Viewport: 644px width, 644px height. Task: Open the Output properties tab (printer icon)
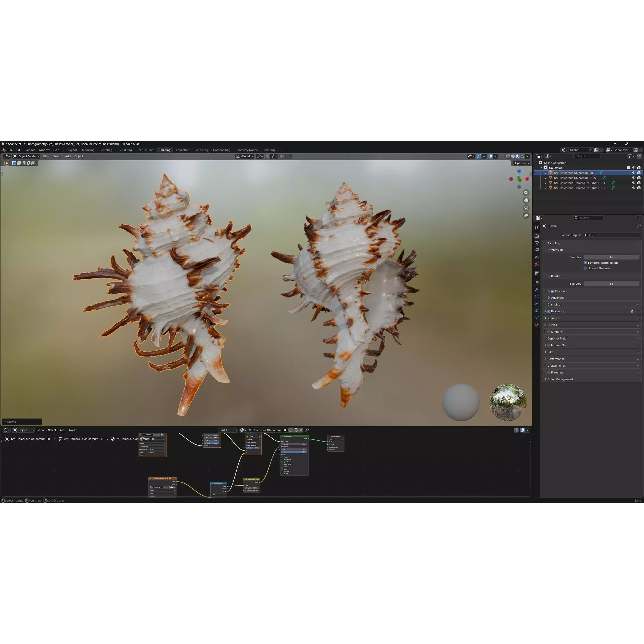click(x=537, y=243)
